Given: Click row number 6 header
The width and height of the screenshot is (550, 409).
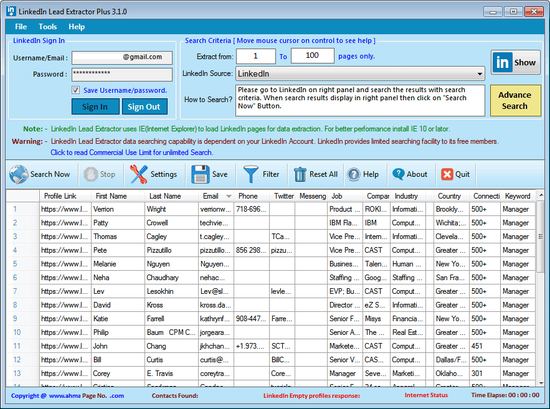Looking at the screenshot, I should coord(22,278).
